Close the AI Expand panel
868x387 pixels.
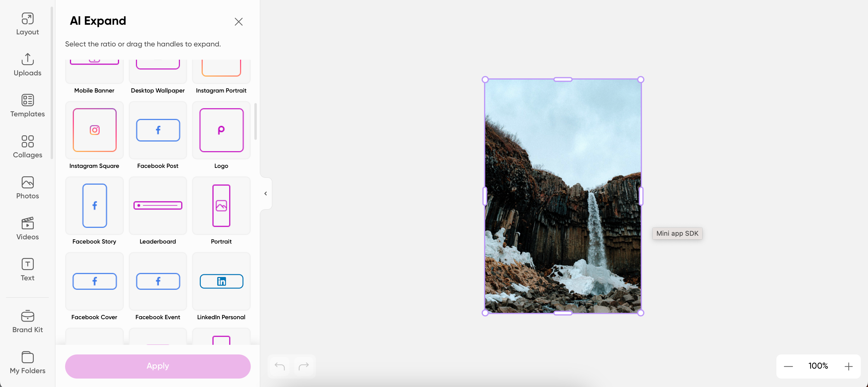[x=239, y=22]
